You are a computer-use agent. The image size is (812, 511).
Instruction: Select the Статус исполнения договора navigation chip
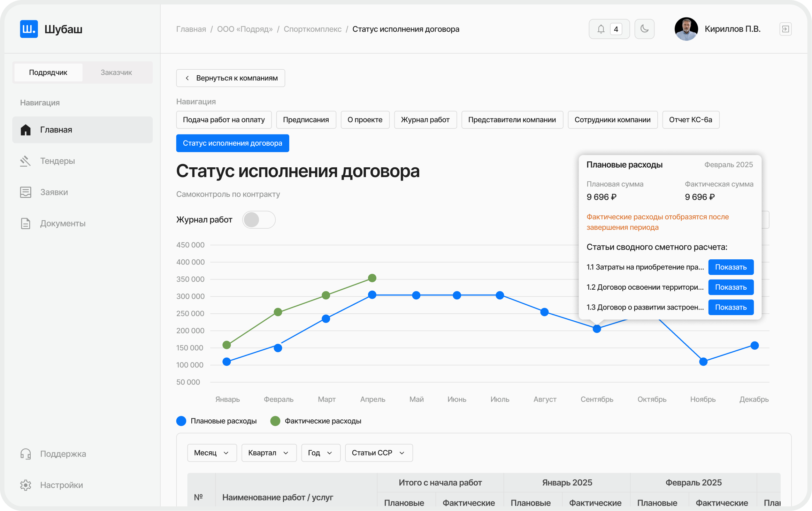point(232,143)
